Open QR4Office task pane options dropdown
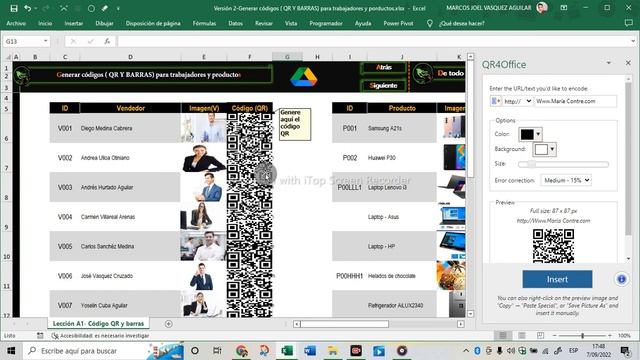Image resolution: width=640 pixels, height=360 pixels. click(x=609, y=63)
